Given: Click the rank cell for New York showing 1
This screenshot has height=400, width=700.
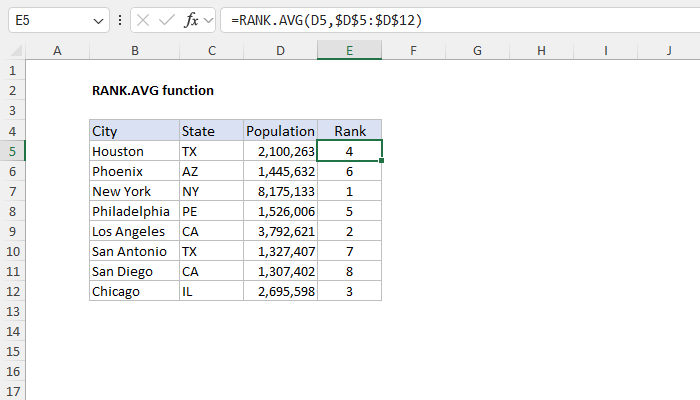Looking at the screenshot, I should pyautogui.click(x=349, y=191).
